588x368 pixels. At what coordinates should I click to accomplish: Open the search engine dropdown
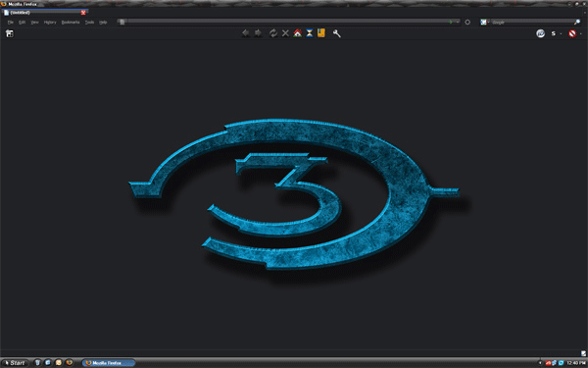(488, 23)
